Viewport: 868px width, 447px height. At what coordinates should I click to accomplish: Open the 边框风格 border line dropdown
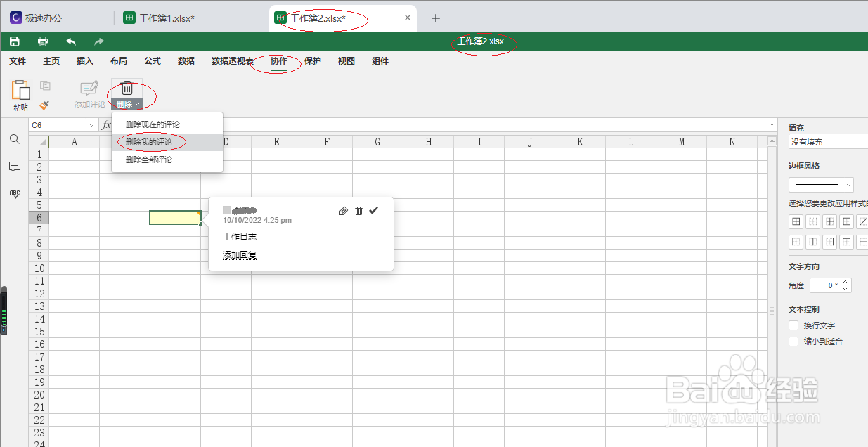coord(821,184)
